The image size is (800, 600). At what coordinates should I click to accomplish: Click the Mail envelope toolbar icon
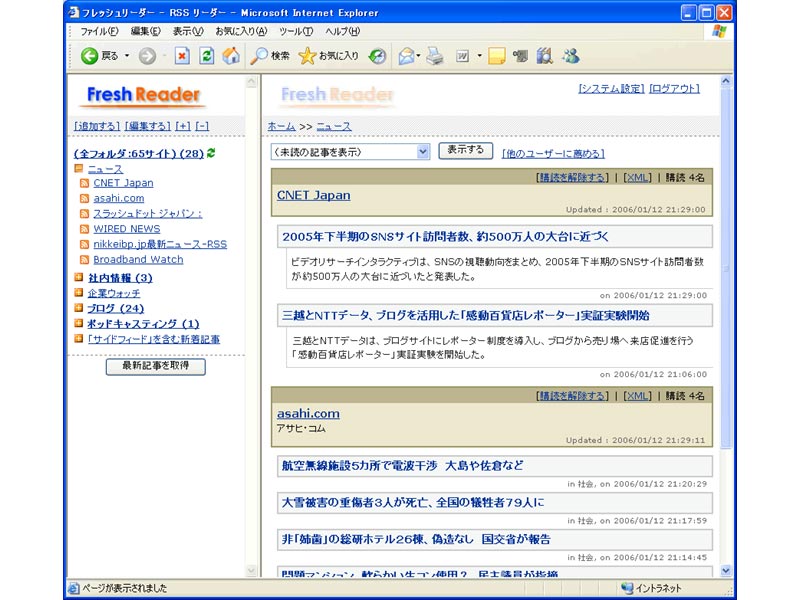(x=407, y=56)
